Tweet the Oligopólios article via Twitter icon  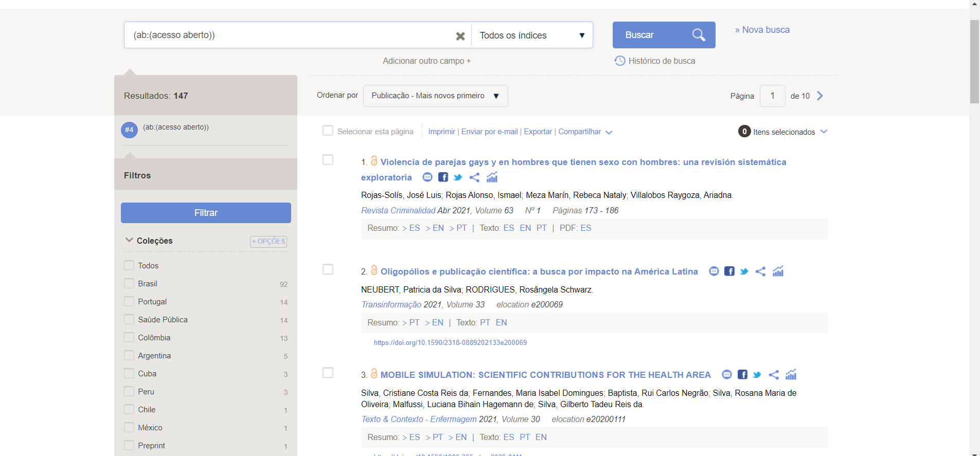[x=744, y=271]
